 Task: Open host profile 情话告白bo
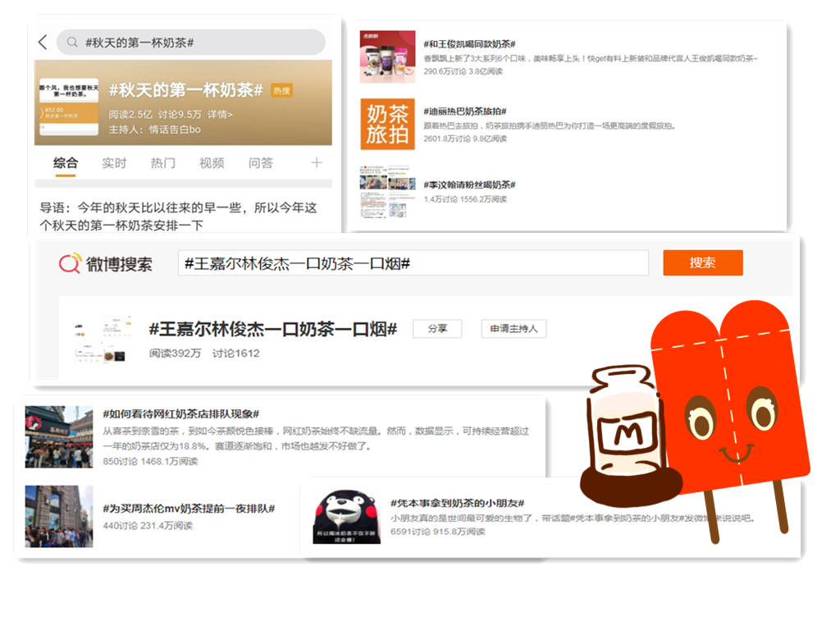[175, 130]
